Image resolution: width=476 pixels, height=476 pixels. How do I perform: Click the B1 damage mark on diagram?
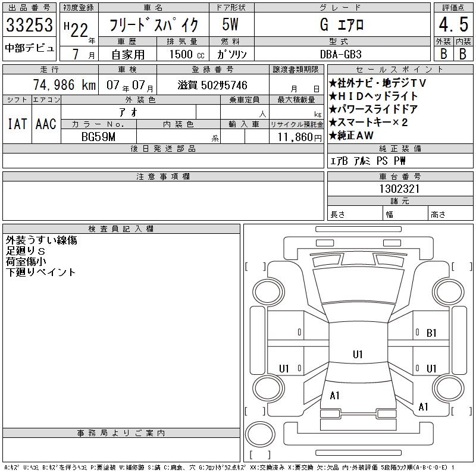point(431,333)
